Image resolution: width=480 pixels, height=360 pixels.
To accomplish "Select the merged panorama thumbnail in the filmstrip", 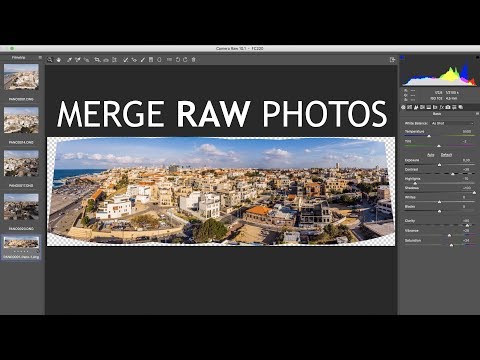I will click(21, 242).
